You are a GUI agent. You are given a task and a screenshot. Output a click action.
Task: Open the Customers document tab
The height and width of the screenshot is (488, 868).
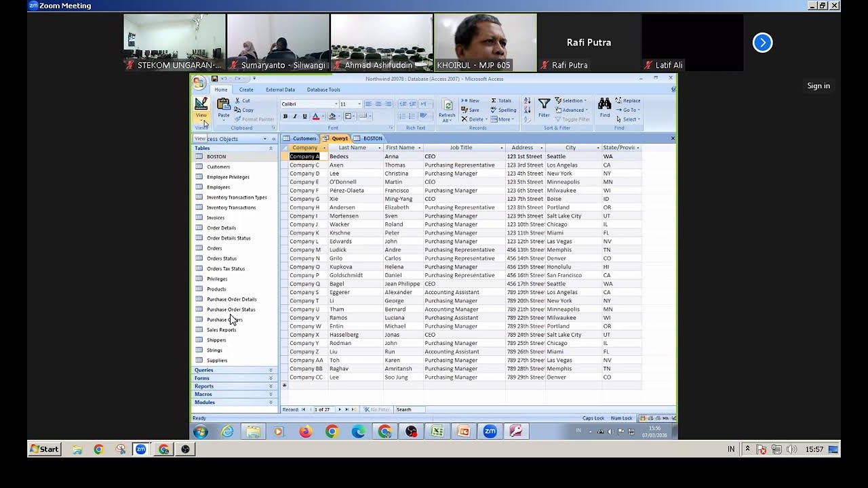(300, 138)
